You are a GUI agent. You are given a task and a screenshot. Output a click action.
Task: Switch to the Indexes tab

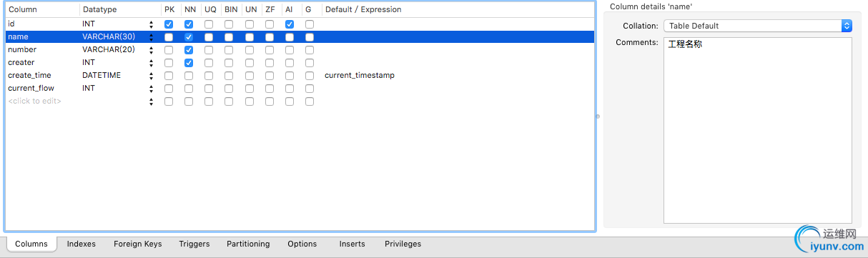[x=82, y=244]
